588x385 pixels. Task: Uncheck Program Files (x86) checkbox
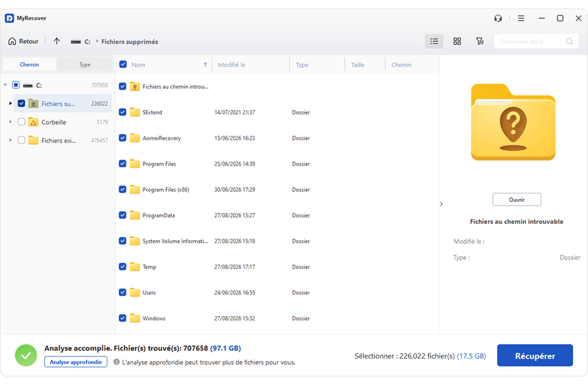tap(122, 189)
